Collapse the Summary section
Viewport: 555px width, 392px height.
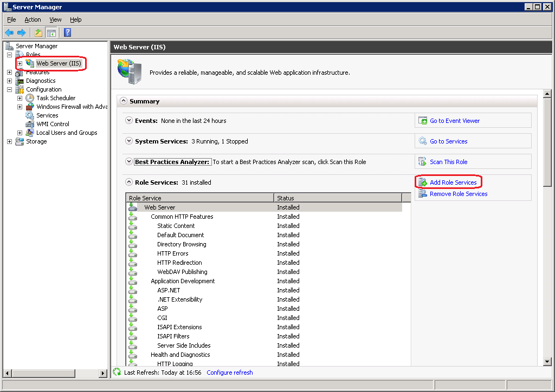point(124,101)
